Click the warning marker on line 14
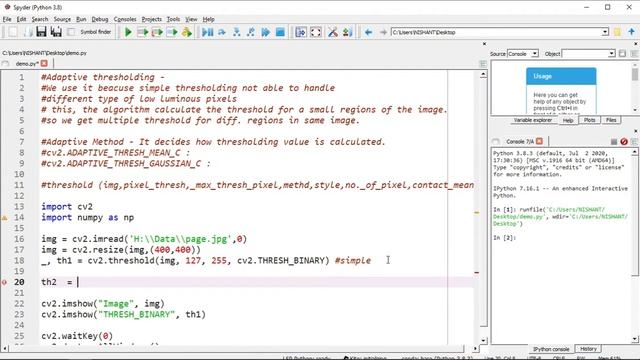The width and height of the screenshot is (640, 360). [4, 218]
